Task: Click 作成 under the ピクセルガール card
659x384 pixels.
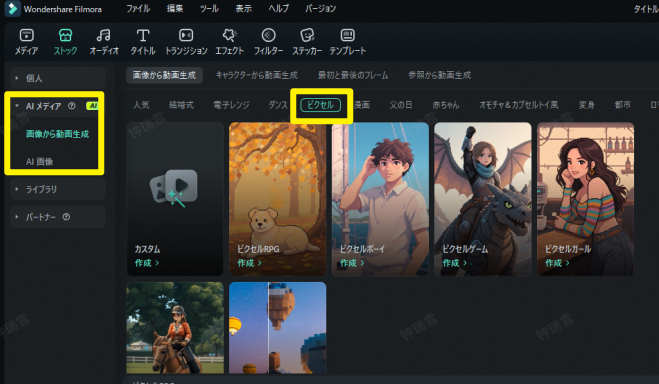Action: point(557,263)
